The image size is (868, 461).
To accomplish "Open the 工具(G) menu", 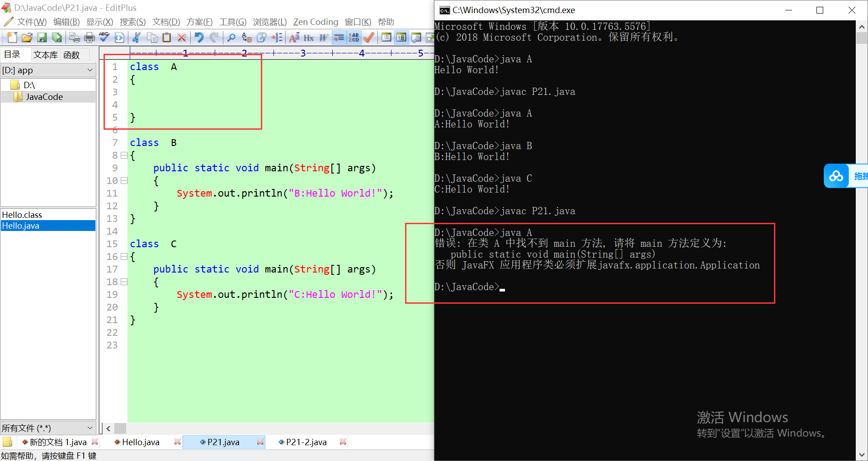I will pyautogui.click(x=233, y=22).
